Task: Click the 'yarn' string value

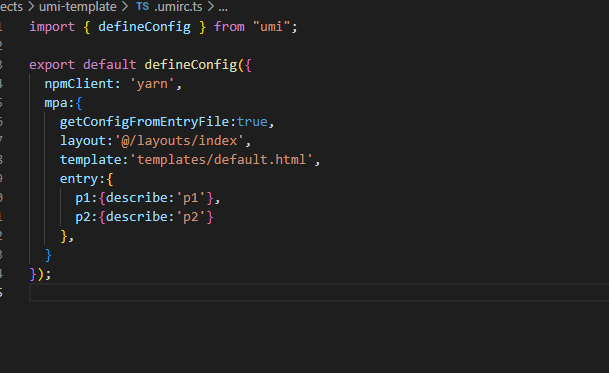Action: point(152,84)
